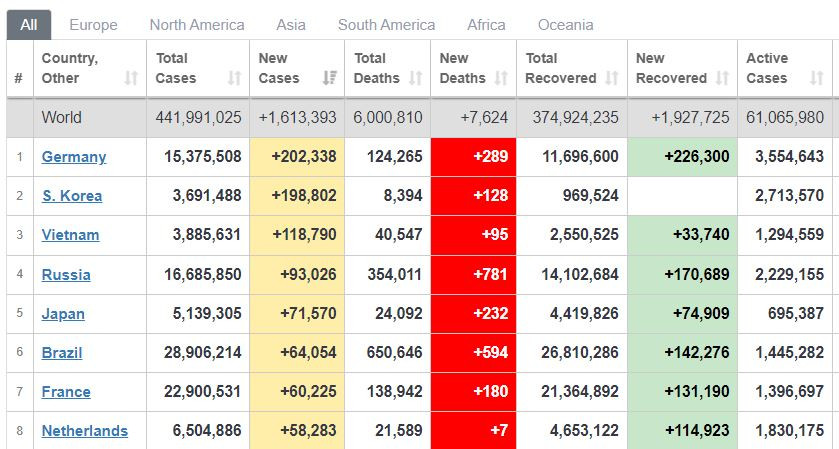
Task: Select the All tab
Action: 29,25
